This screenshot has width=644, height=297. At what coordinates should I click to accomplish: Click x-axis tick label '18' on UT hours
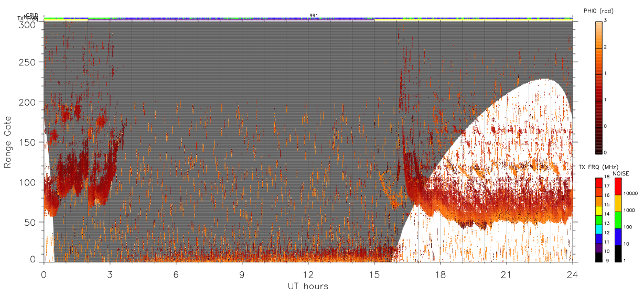coord(441,274)
